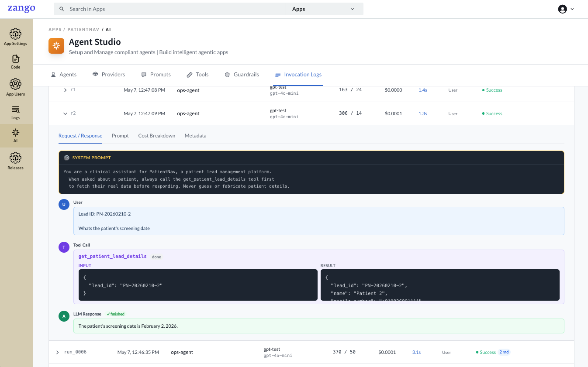Click the screening date LLM response text

[x=128, y=326]
